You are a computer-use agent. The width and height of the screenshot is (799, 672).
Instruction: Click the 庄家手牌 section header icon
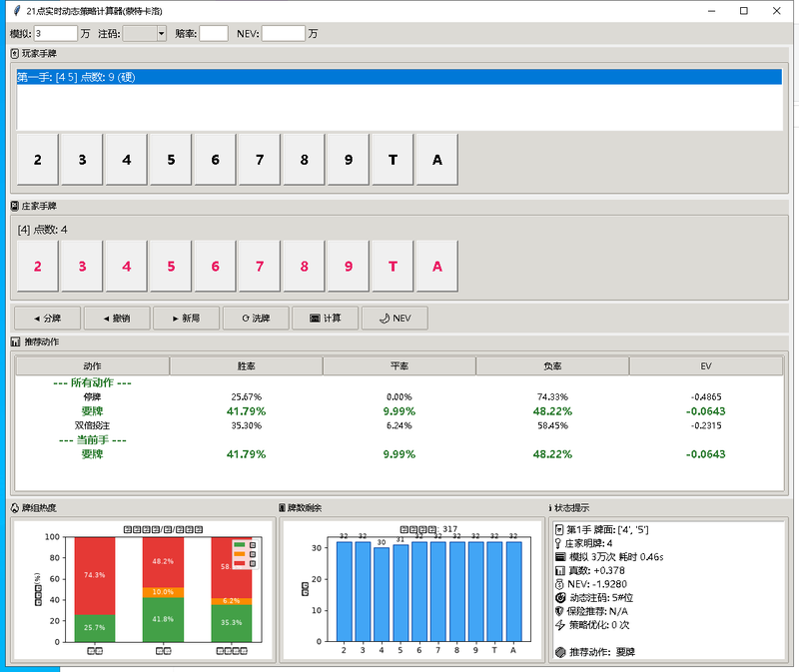tap(15, 206)
